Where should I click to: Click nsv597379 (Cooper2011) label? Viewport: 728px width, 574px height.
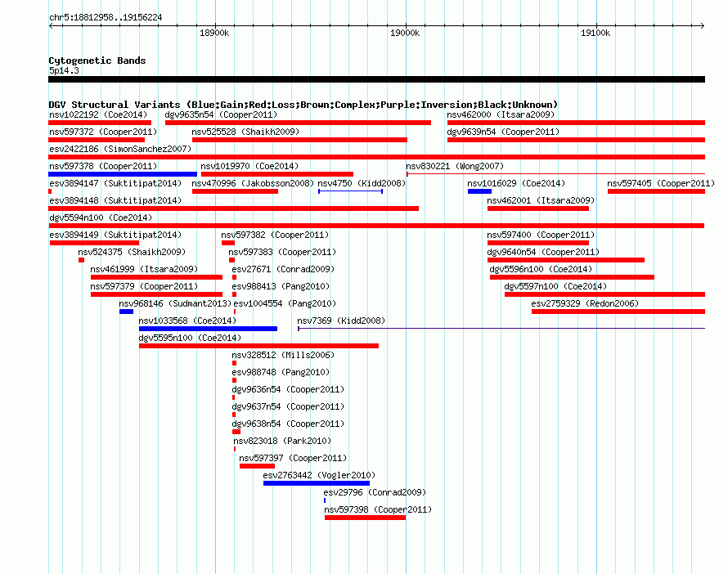(144, 286)
